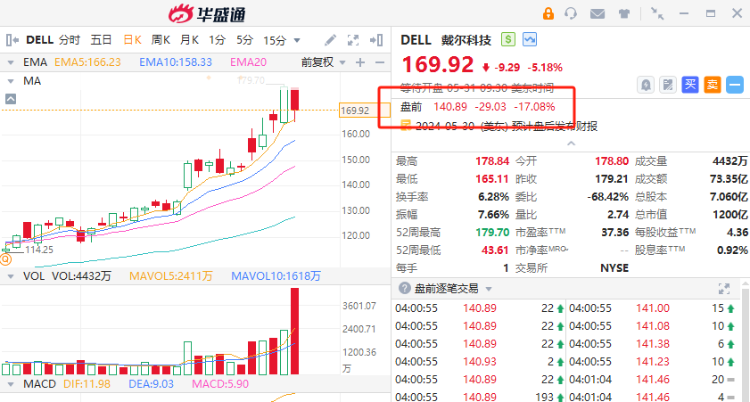Click the tallest red volume bar
The image size is (750, 402).
[x=295, y=331]
